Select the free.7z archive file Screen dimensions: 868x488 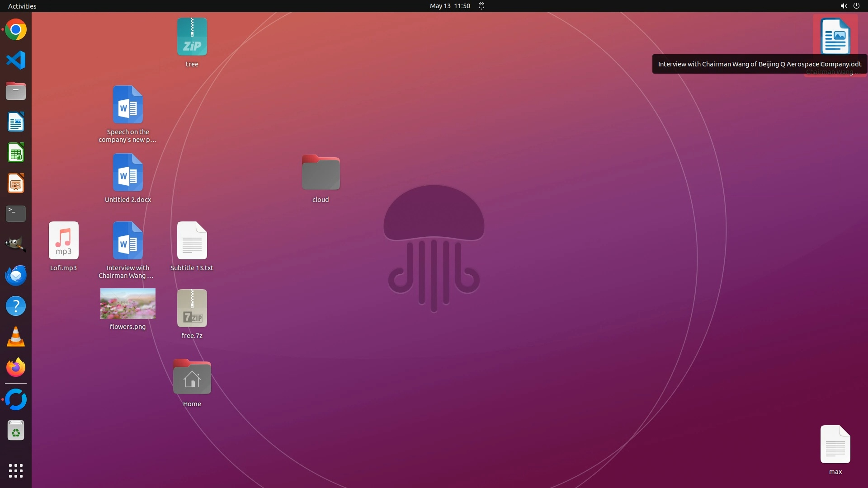click(192, 309)
